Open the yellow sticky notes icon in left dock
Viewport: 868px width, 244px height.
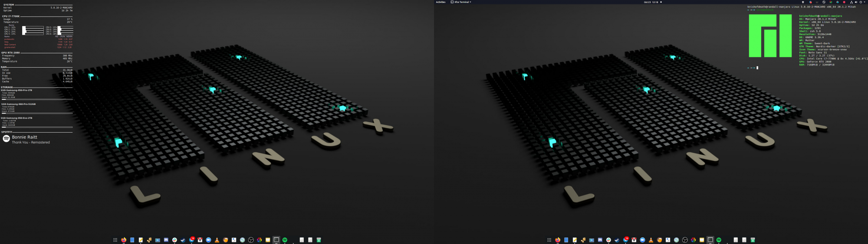pos(268,240)
